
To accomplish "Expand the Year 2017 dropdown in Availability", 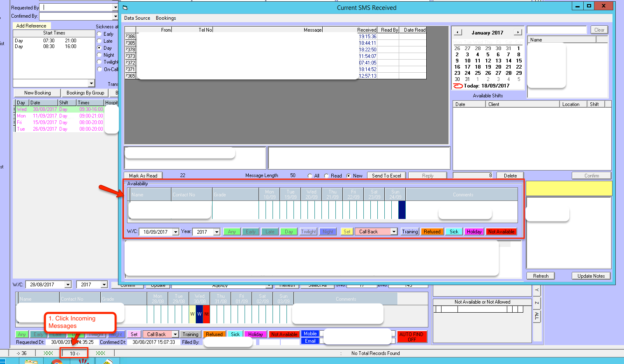I will pyautogui.click(x=217, y=232).
